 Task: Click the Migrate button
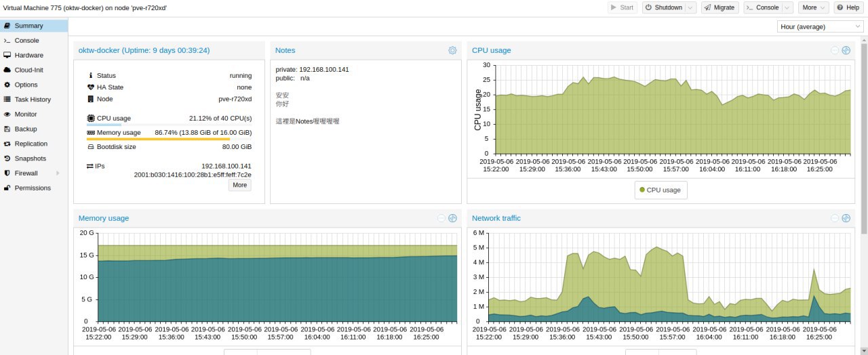[x=719, y=7]
